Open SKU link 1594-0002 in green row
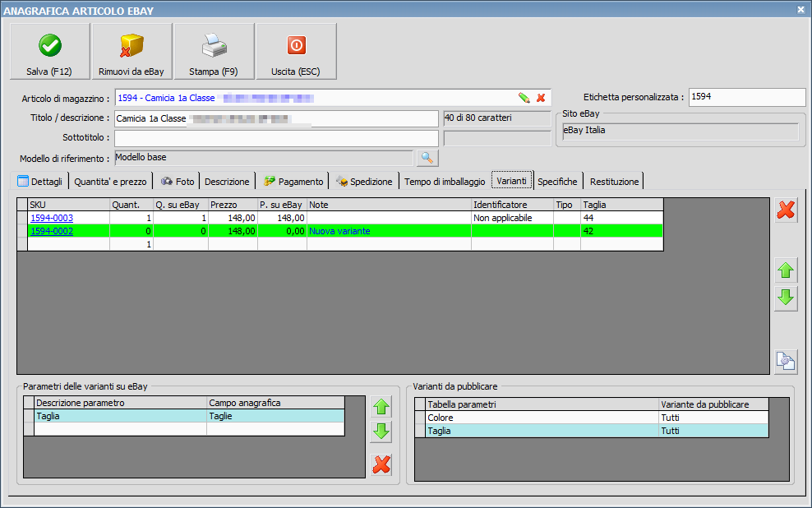The height and width of the screenshot is (508, 812). tap(52, 232)
